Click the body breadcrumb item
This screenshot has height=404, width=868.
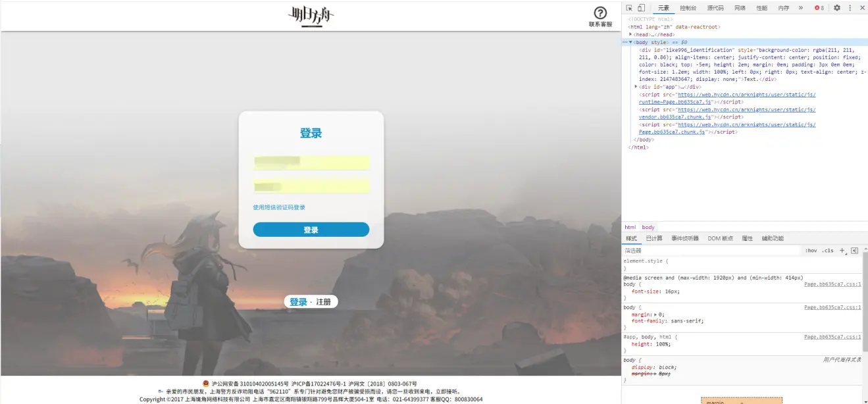(x=648, y=227)
